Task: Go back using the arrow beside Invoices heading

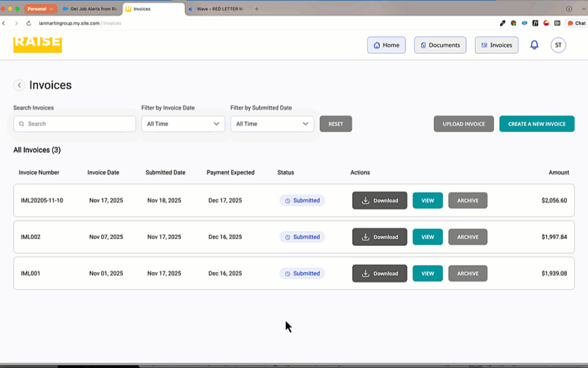Action: pos(19,85)
